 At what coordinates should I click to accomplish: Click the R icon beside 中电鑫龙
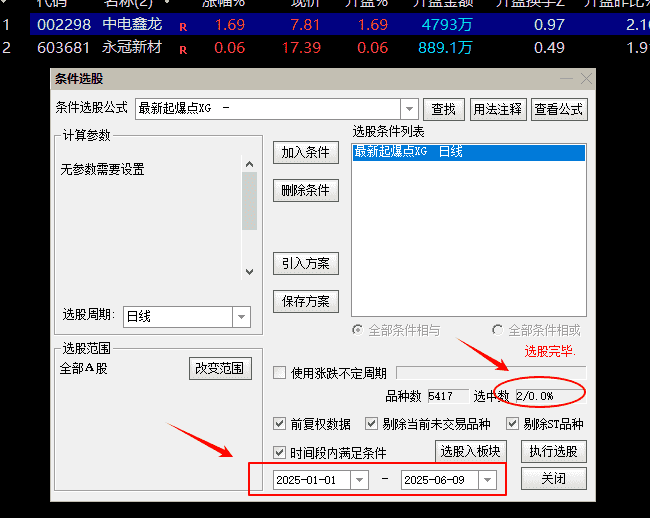point(183,27)
